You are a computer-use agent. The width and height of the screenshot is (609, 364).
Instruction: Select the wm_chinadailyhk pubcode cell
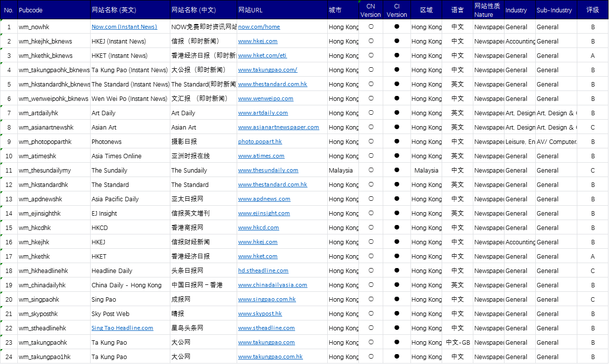pos(54,285)
